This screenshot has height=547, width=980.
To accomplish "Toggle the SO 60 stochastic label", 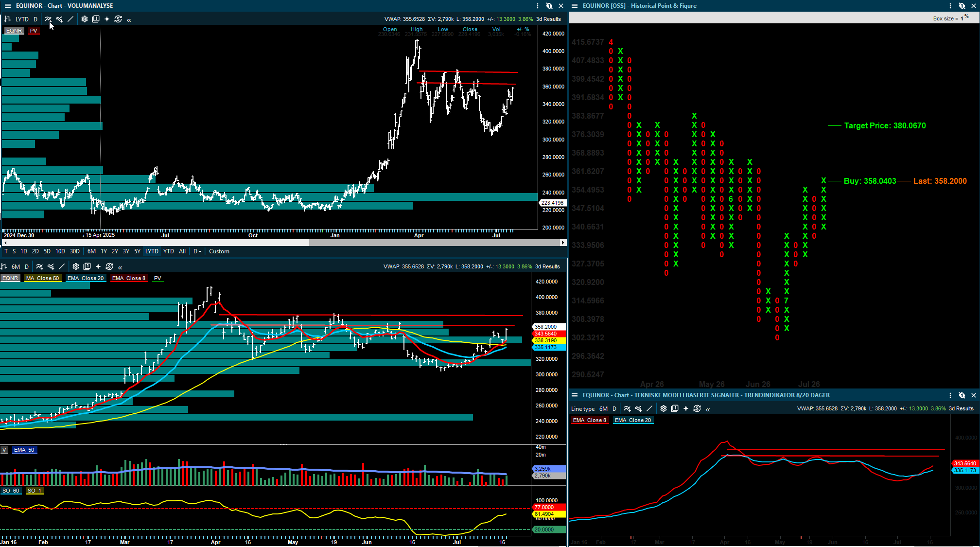I will pyautogui.click(x=11, y=491).
